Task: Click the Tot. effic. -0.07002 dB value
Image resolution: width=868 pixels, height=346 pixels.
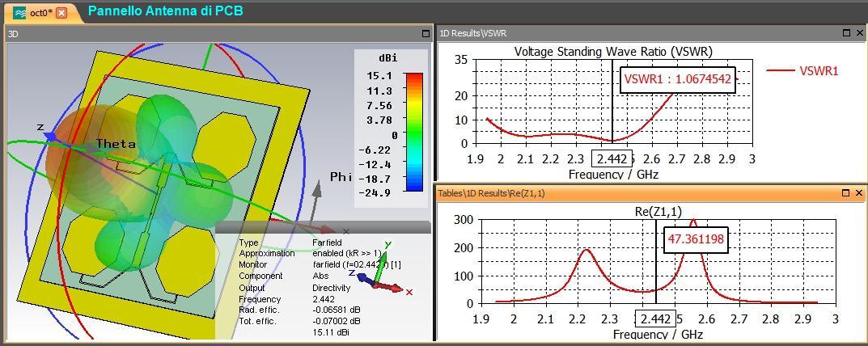Action: click(337, 321)
